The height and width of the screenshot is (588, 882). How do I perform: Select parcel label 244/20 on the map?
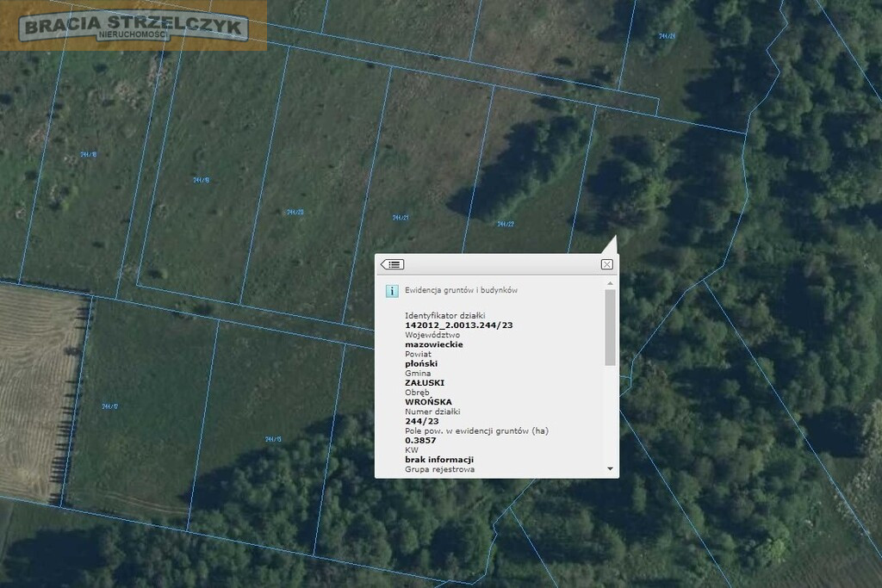pyautogui.click(x=295, y=212)
